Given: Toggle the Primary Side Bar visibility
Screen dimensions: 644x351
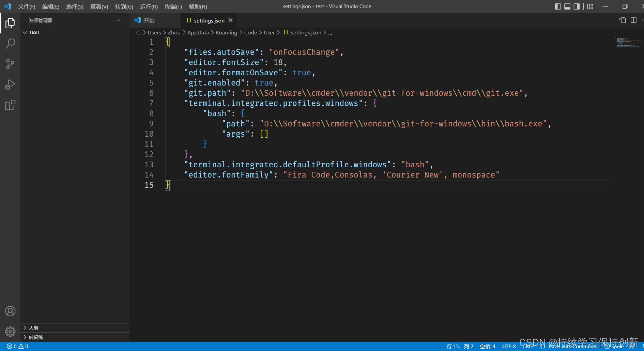Looking at the screenshot, I should coord(558,6).
